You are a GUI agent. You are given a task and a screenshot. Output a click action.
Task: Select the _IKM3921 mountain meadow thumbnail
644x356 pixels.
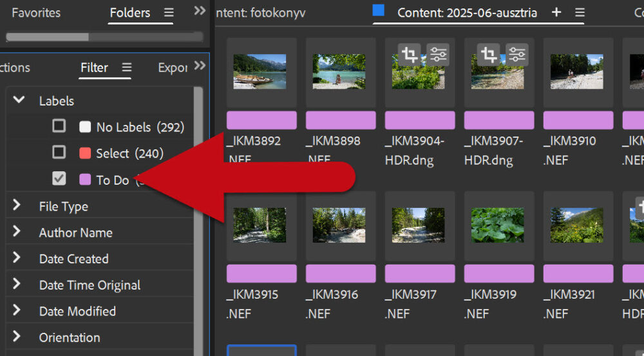coord(576,225)
